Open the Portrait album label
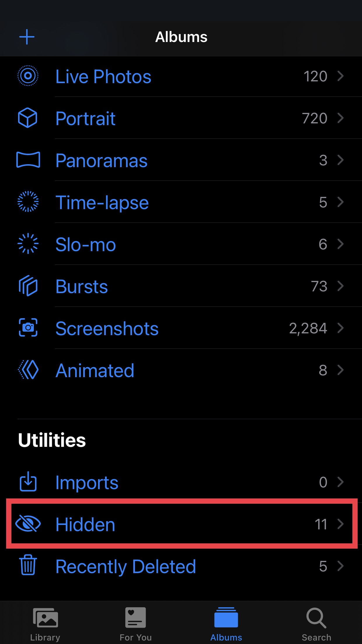 click(x=85, y=119)
